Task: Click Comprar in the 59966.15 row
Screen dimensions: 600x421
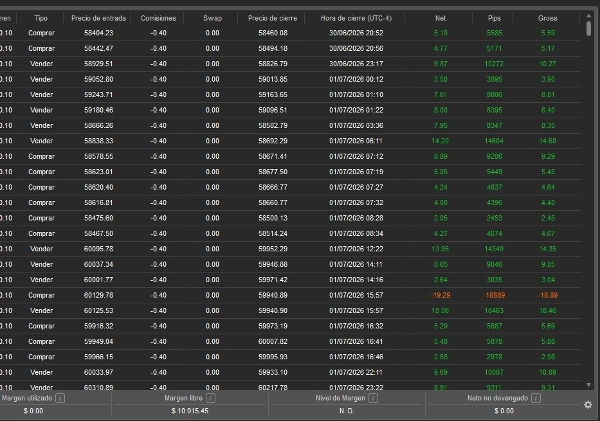Action: pos(41,357)
